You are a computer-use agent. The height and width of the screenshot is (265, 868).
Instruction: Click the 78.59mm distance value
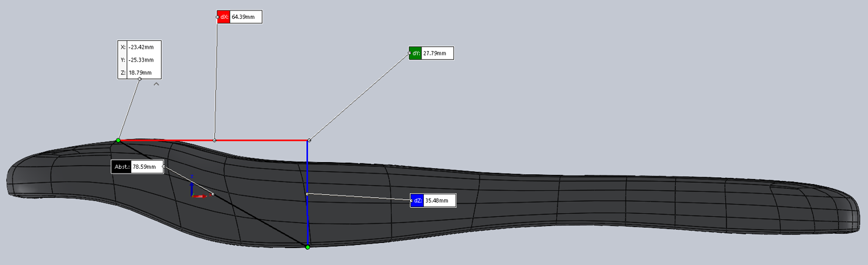147,167
